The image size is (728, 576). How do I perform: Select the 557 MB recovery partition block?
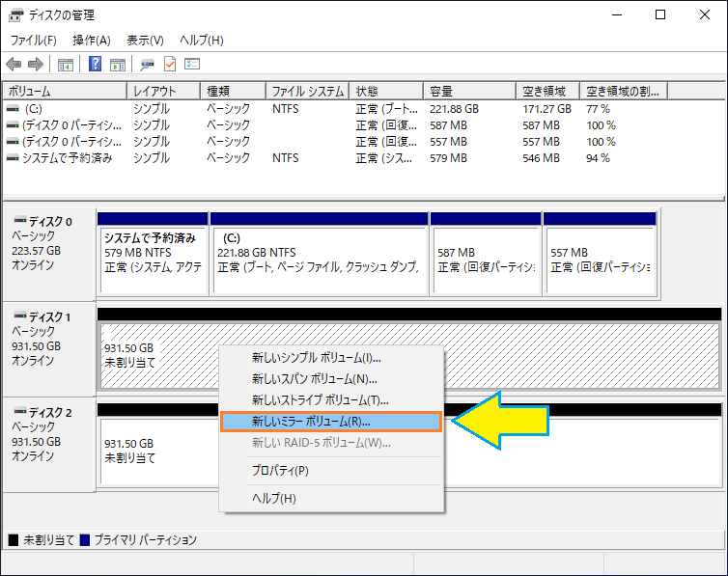click(600, 254)
